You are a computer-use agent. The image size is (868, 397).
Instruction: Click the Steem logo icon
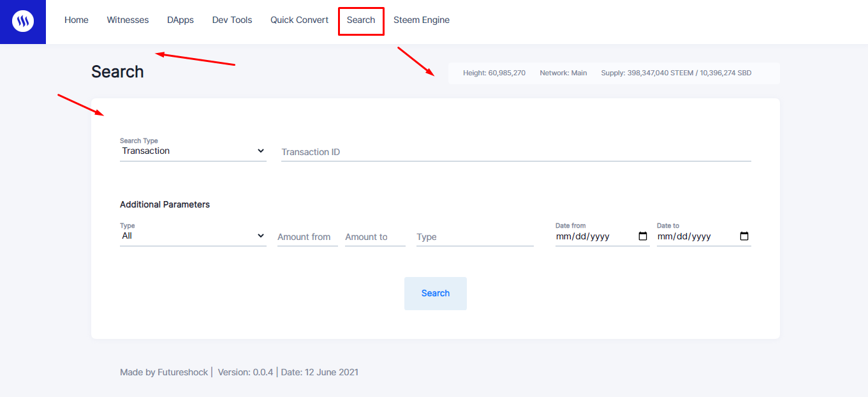tap(23, 22)
